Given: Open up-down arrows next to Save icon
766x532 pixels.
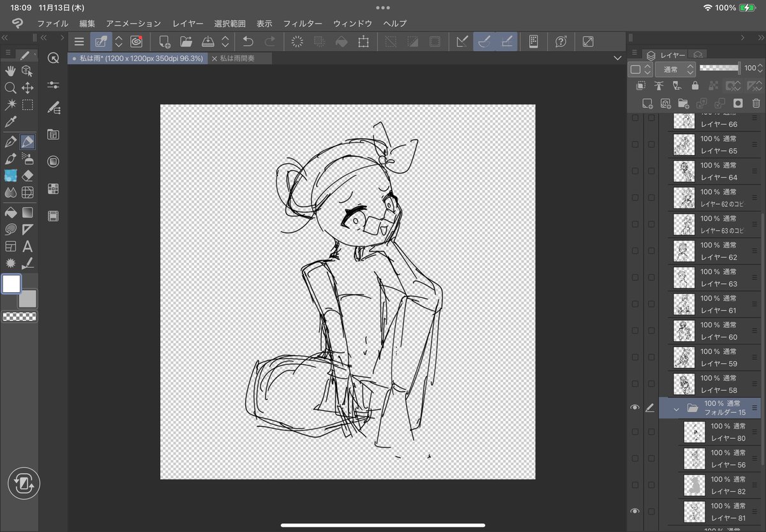Looking at the screenshot, I should [x=225, y=41].
